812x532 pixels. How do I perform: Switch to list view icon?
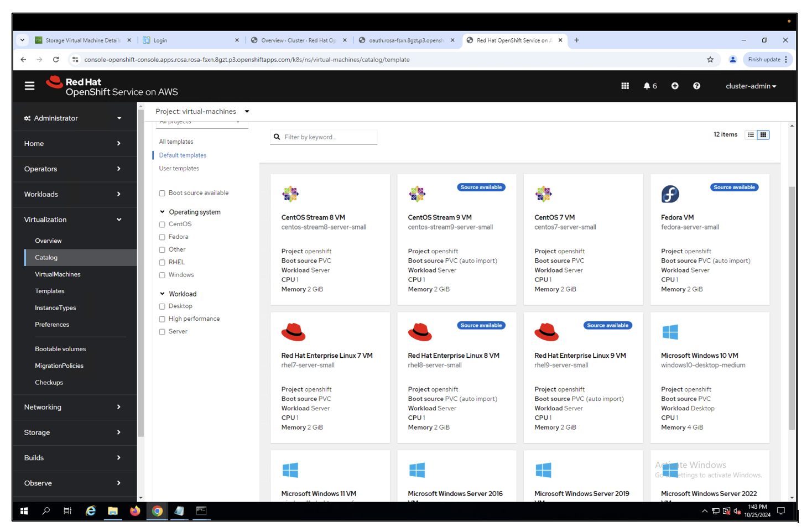(751, 135)
